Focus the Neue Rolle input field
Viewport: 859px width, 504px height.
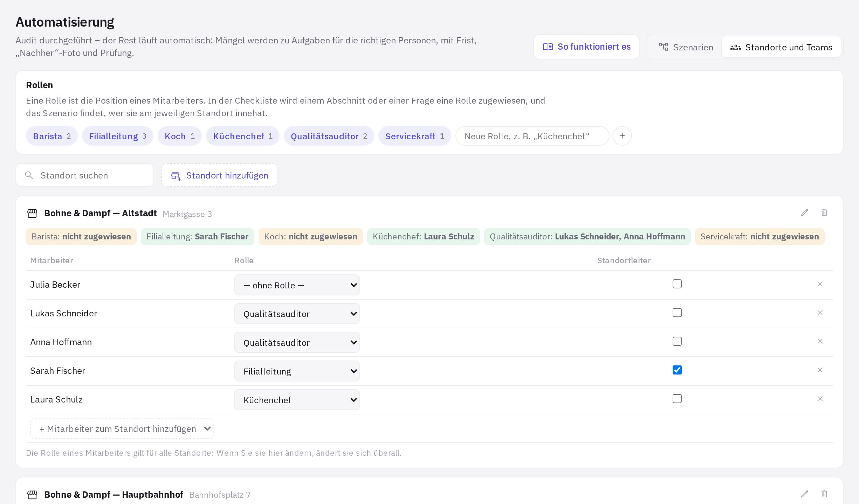coord(532,136)
